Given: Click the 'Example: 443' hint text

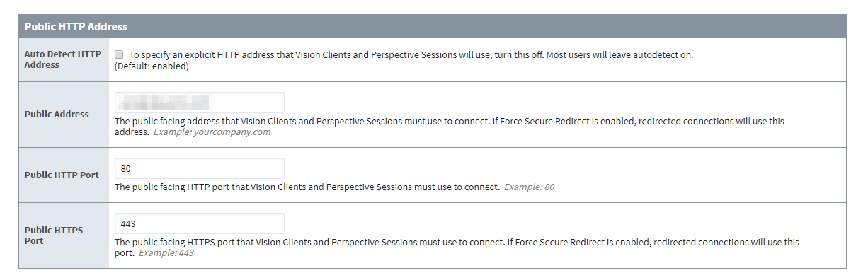Looking at the screenshot, I should (x=166, y=253).
